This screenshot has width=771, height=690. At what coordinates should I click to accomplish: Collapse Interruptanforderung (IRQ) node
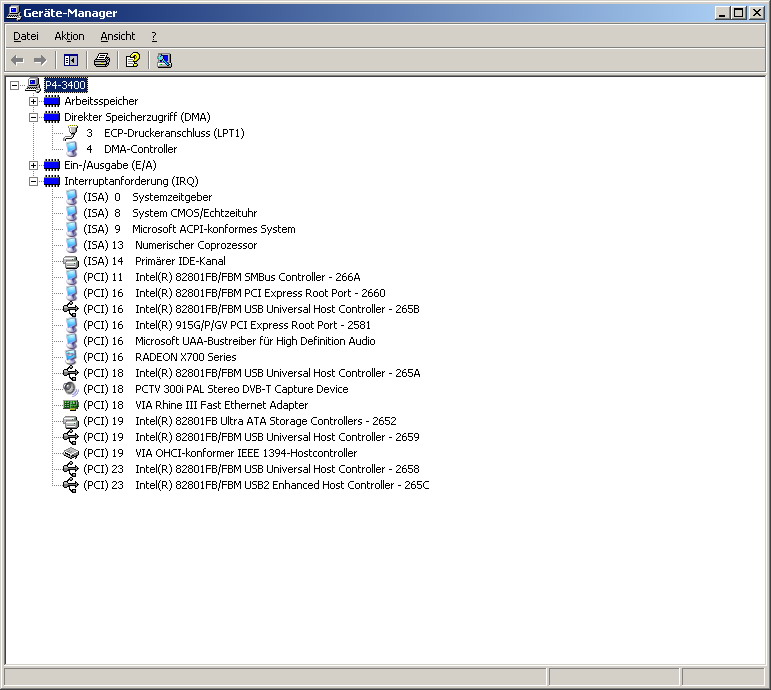pos(33,181)
